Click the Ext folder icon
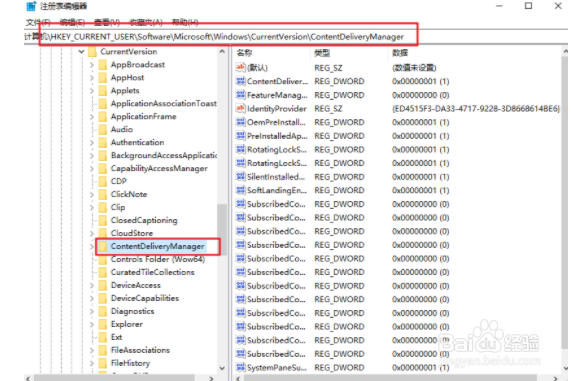 pyautogui.click(x=103, y=337)
